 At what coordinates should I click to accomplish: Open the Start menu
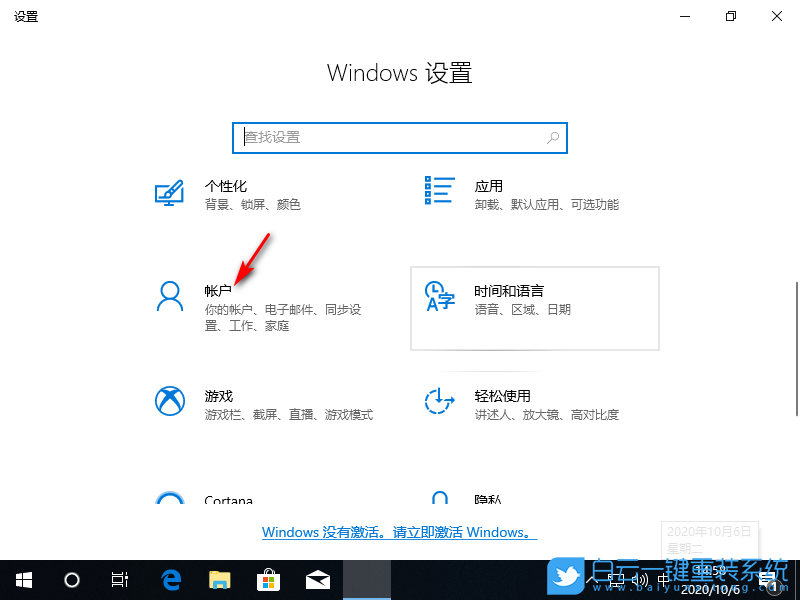tap(22, 578)
